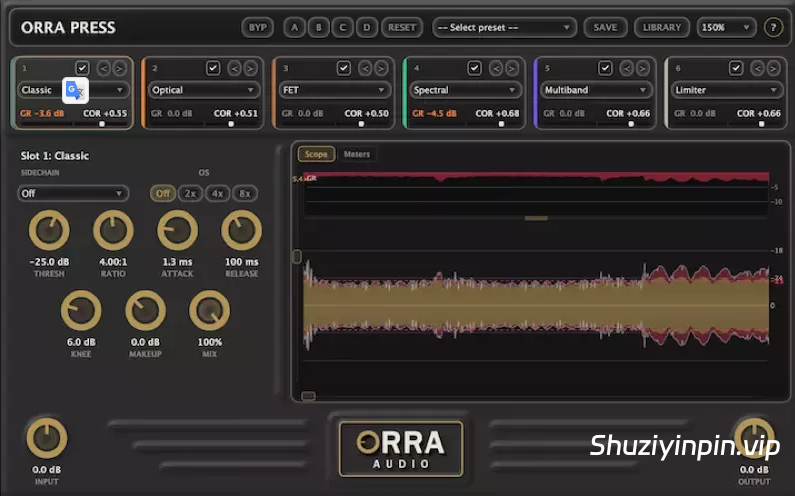Image resolution: width=795 pixels, height=496 pixels.
Task: Open the preset LIBRARY
Action: tap(662, 27)
